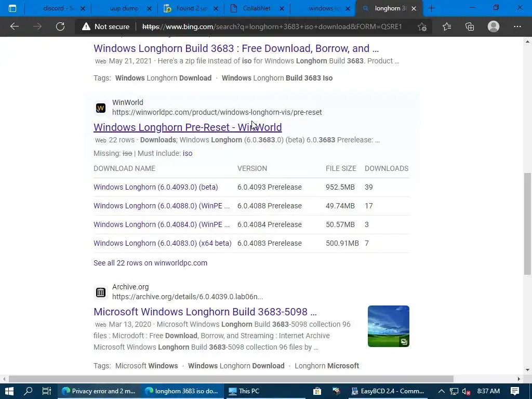Screen dimensions: 532x399
Task: Close the CollabNet tab
Action: 282,9
